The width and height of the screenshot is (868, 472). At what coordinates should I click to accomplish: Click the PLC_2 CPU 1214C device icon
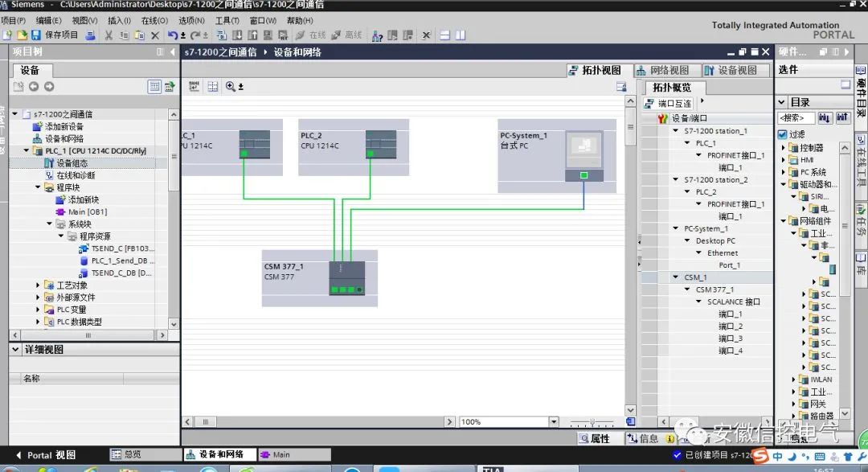pos(381,145)
